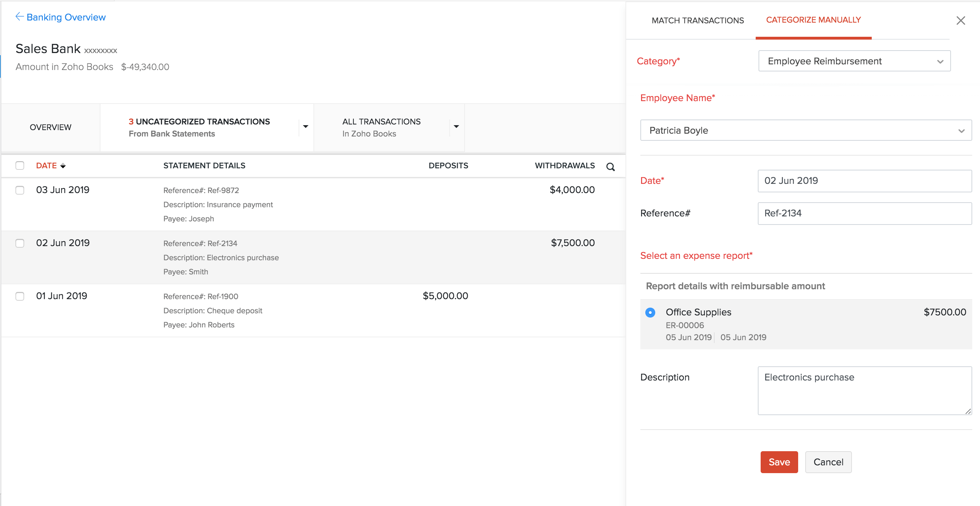Check the 02 Jun 2019 transaction checkbox
This screenshot has width=980, height=506.
pos(20,243)
